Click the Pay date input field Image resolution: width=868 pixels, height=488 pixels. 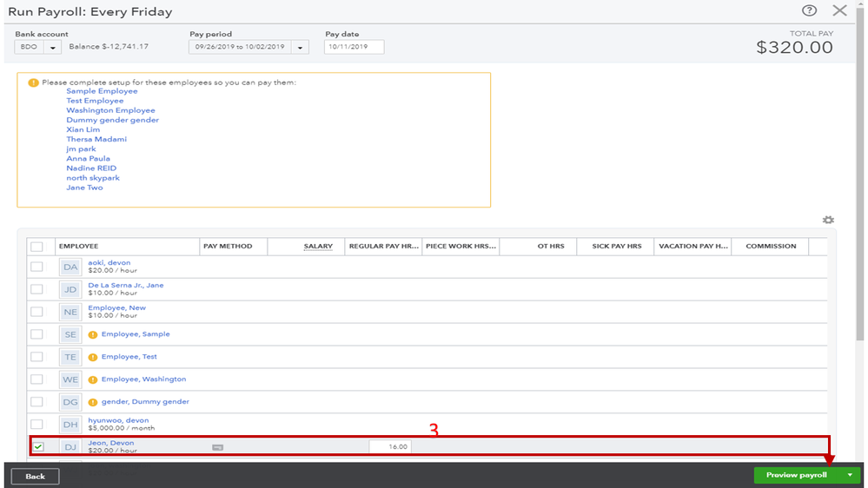point(354,47)
